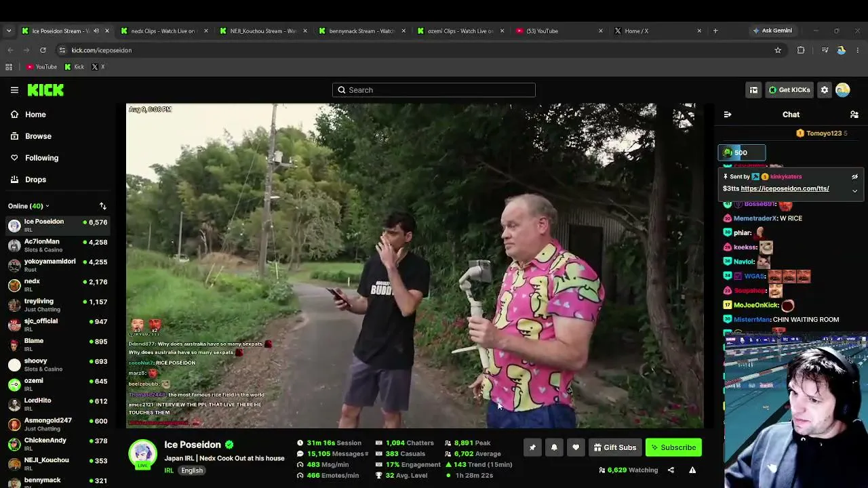Reload the current page

point(43,50)
